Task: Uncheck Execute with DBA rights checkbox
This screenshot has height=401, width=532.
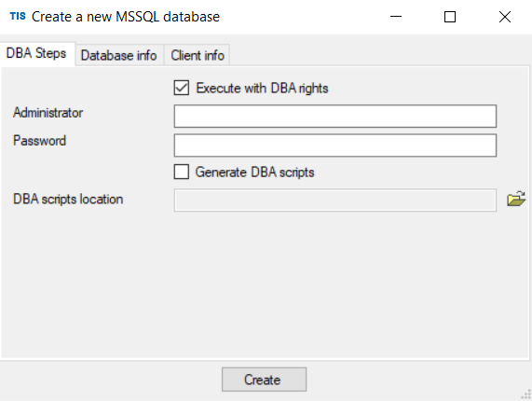Action: coord(182,88)
